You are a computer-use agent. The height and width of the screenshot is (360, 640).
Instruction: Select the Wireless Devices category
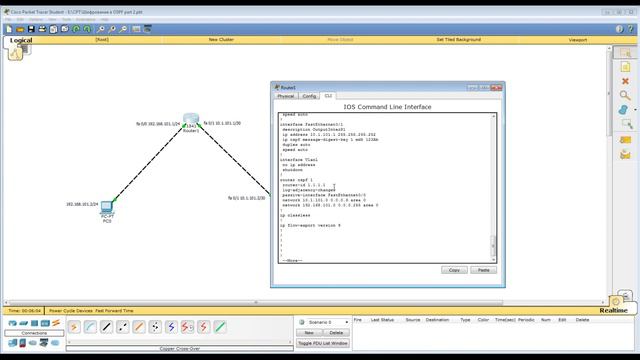pyautogui.click(x=45, y=323)
